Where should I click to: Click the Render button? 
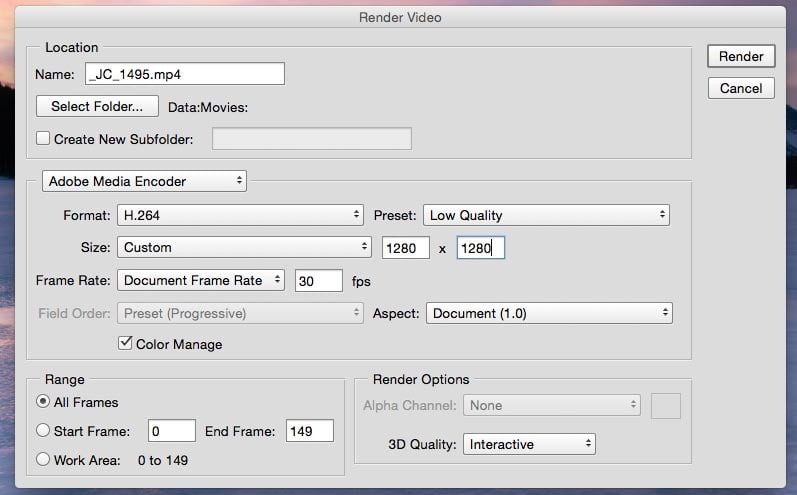(741, 56)
